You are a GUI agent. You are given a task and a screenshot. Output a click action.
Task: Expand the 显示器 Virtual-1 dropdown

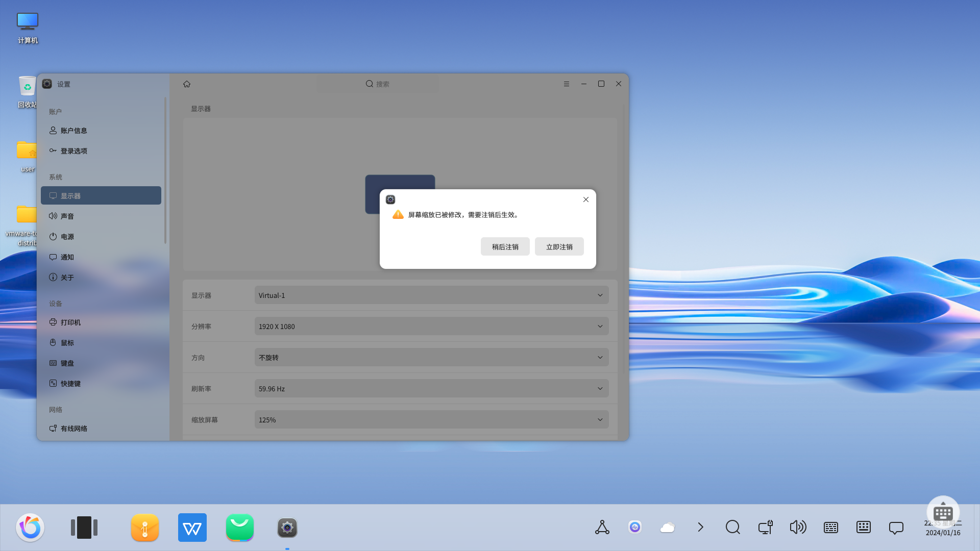pyautogui.click(x=431, y=295)
